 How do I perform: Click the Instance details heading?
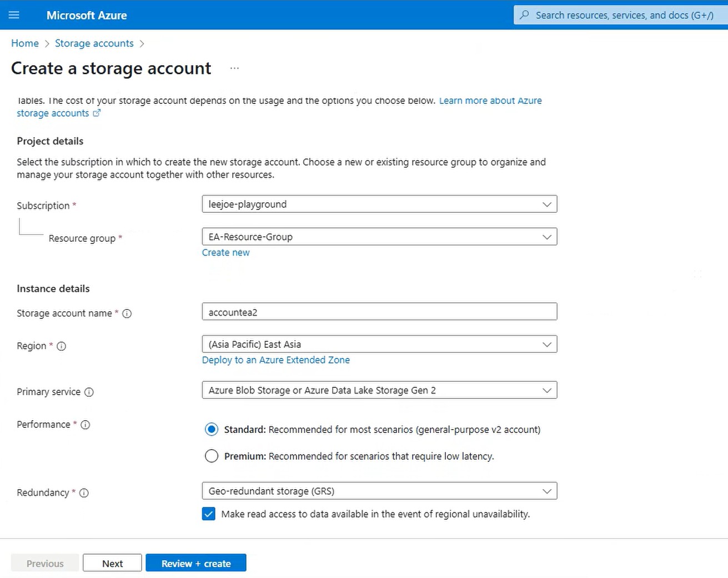pos(53,288)
